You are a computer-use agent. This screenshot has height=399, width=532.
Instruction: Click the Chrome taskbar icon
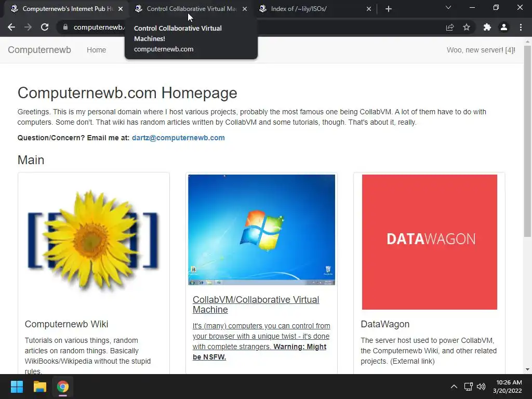(63, 387)
